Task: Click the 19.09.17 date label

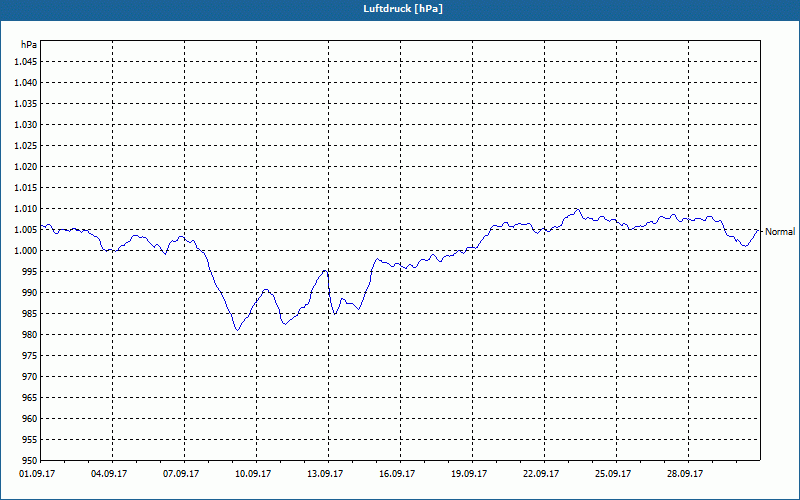Action: 469,474
